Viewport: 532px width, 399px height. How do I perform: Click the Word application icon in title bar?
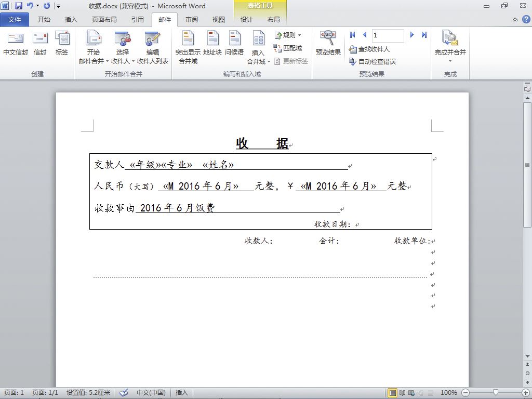click(5, 6)
